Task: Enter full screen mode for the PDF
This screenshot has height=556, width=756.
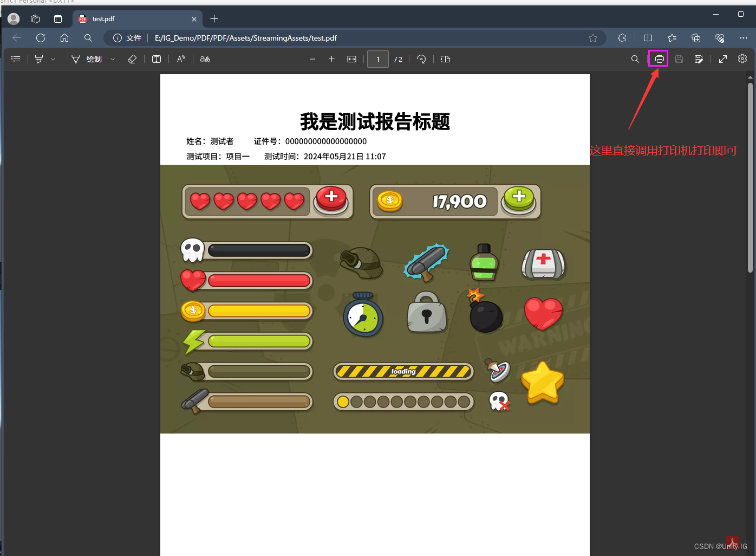Action: [x=723, y=59]
